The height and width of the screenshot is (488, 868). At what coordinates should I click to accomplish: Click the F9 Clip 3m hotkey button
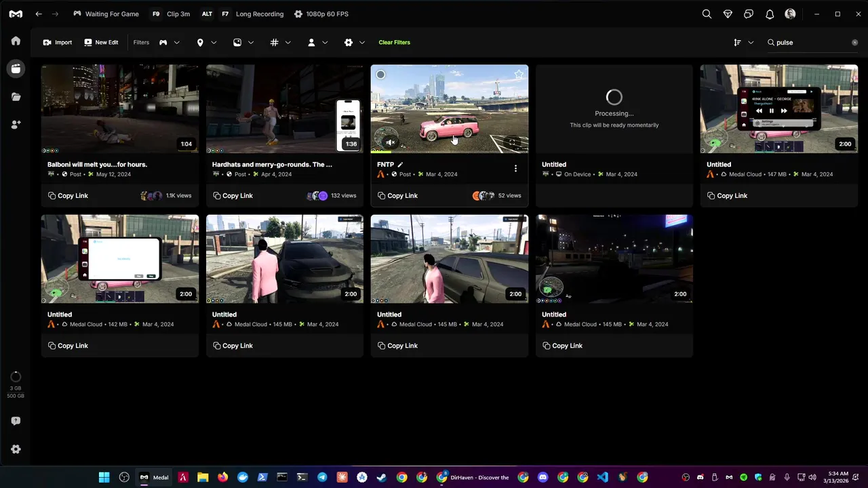[x=170, y=14]
